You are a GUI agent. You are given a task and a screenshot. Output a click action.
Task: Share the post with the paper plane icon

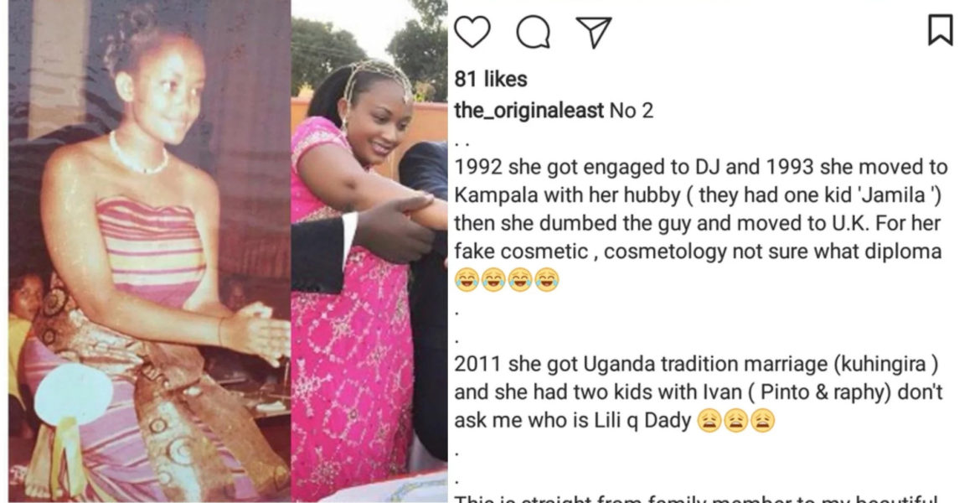tap(593, 32)
